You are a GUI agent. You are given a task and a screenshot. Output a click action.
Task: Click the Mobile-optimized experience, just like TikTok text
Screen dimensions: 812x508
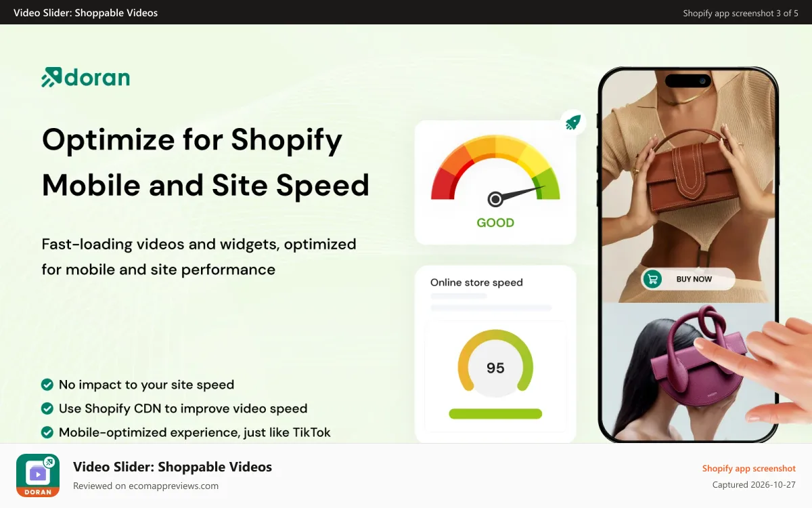click(x=195, y=432)
